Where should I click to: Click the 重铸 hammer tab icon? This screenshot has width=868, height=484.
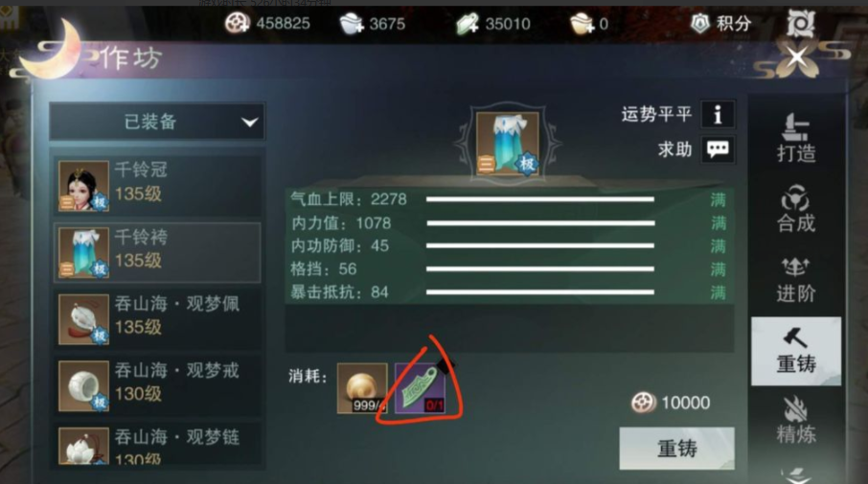pyautogui.click(x=795, y=337)
